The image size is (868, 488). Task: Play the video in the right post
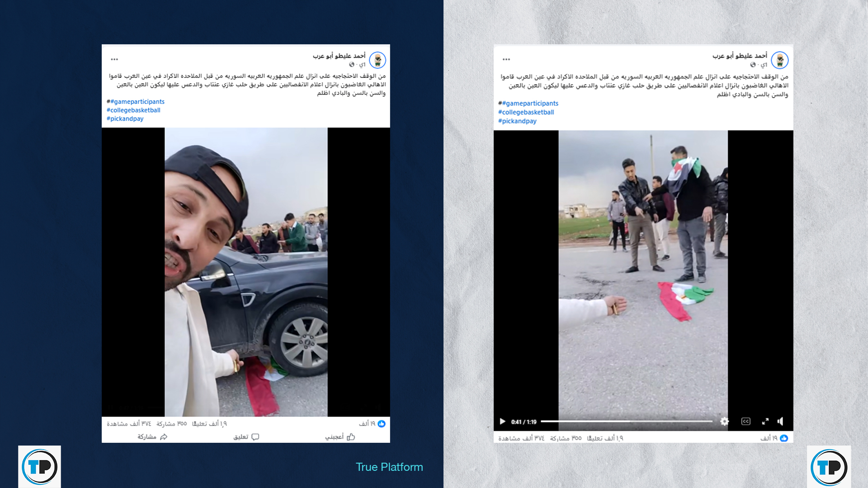click(x=502, y=421)
